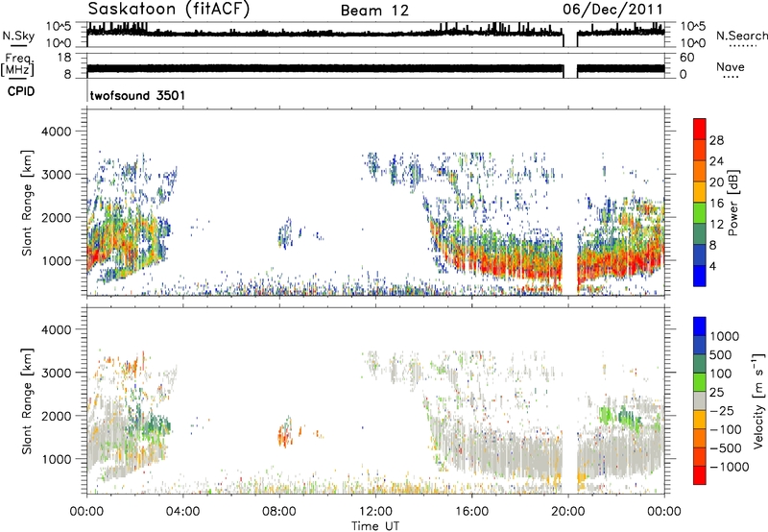Click the 'Time UT' axis title

click(x=375, y=525)
